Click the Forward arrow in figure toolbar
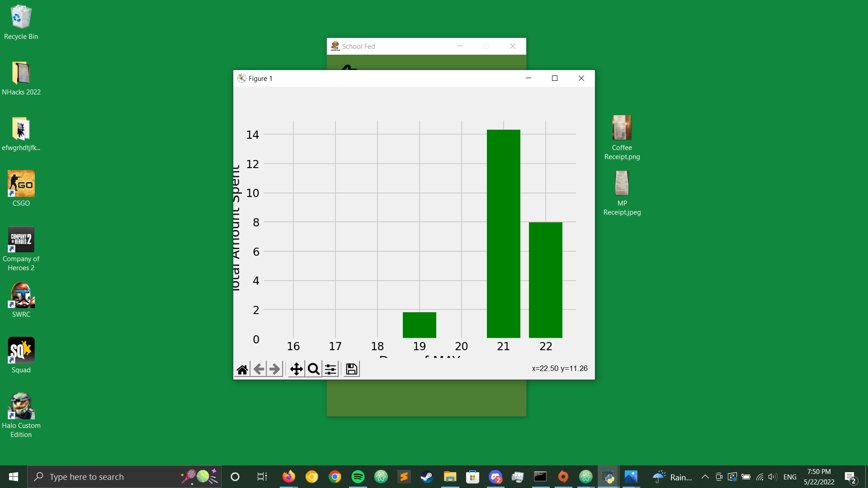 [275, 369]
